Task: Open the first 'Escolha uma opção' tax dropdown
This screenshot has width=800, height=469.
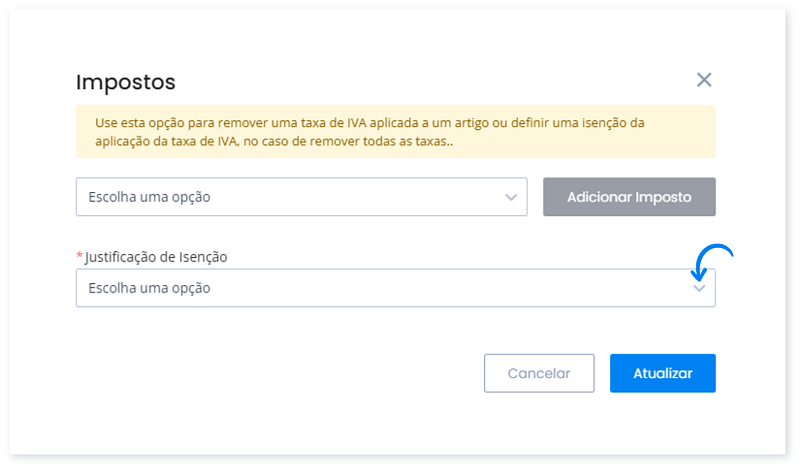Action: (x=302, y=197)
